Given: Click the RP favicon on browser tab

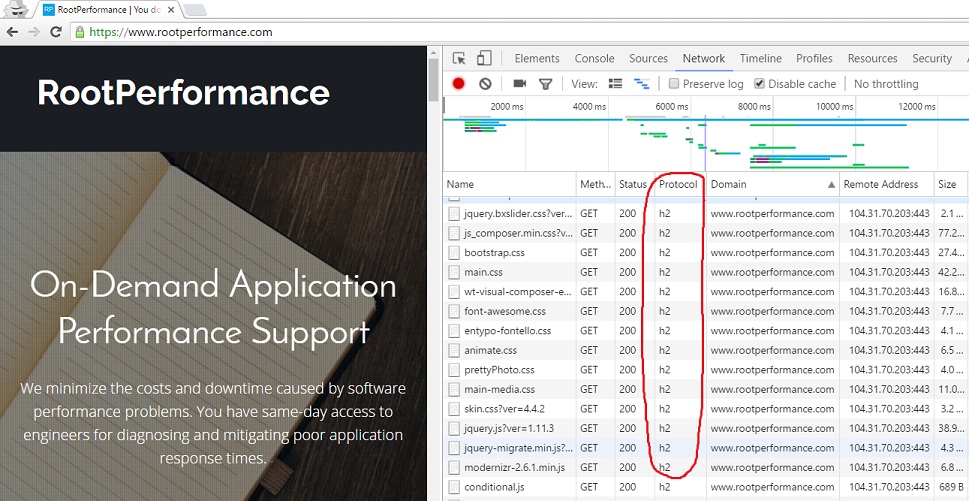Looking at the screenshot, I should pyautogui.click(x=49, y=9).
